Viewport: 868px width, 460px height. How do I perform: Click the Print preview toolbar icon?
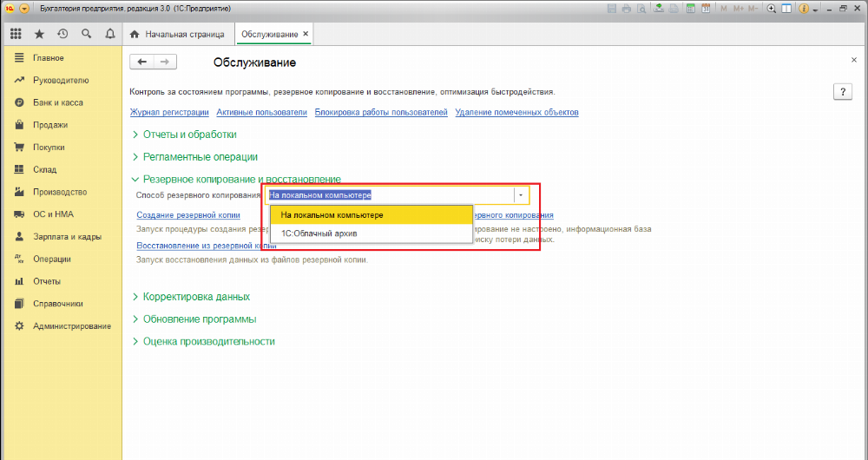click(641, 9)
